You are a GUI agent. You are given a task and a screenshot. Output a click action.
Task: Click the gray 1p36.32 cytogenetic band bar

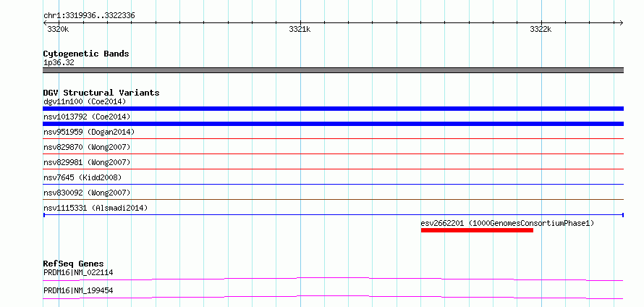pyautogui.click(x=333, y=70)
